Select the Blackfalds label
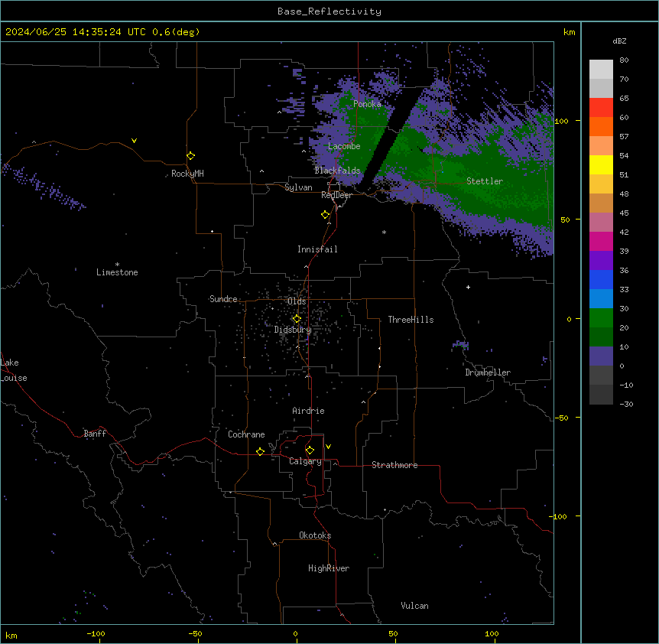Image resolution: width=659 pixels, height=644 pixels. 337,171
